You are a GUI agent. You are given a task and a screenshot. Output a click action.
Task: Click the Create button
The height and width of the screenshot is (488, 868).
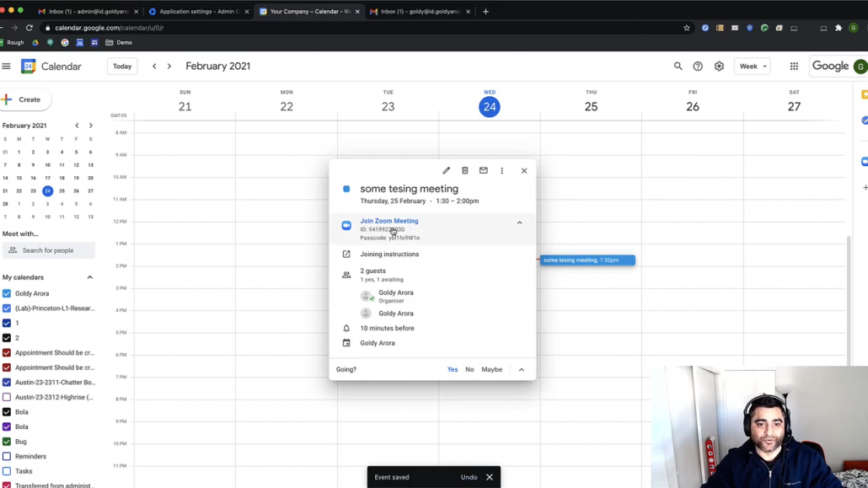[x=25, y=99]
